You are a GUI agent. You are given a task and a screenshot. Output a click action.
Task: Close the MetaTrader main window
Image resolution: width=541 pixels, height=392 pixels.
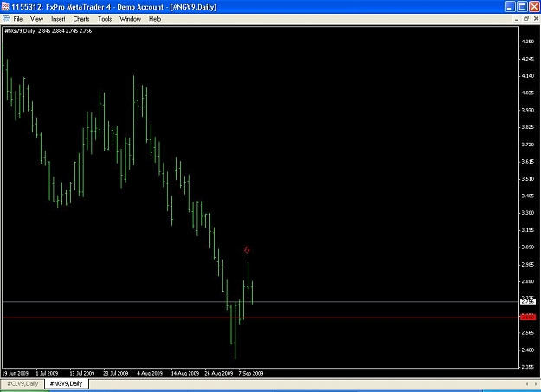534,7
